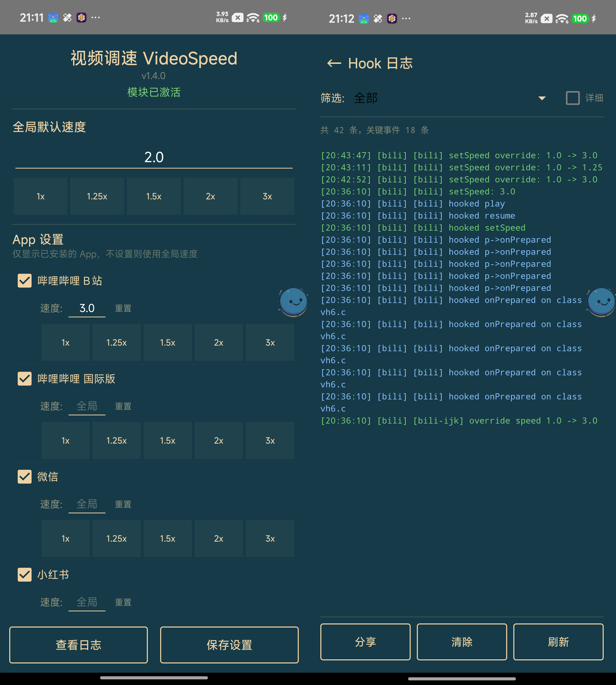Tap the floating bubble assistant on settings screen
Screen dimensions: 616x685
click(x=293, y=302)
